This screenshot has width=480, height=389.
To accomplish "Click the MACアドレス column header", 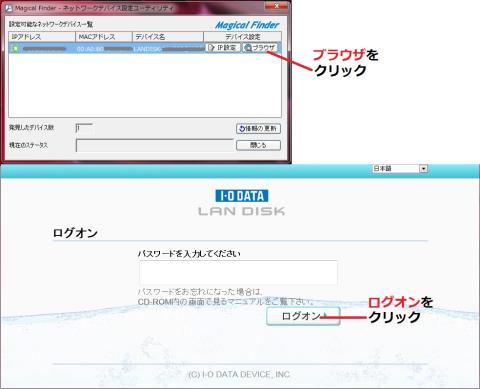I will click(104, 37).
